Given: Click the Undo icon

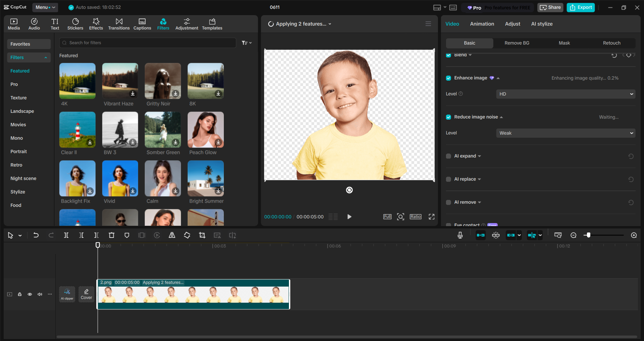Looking at the screenshot, I should coord(36,235).
